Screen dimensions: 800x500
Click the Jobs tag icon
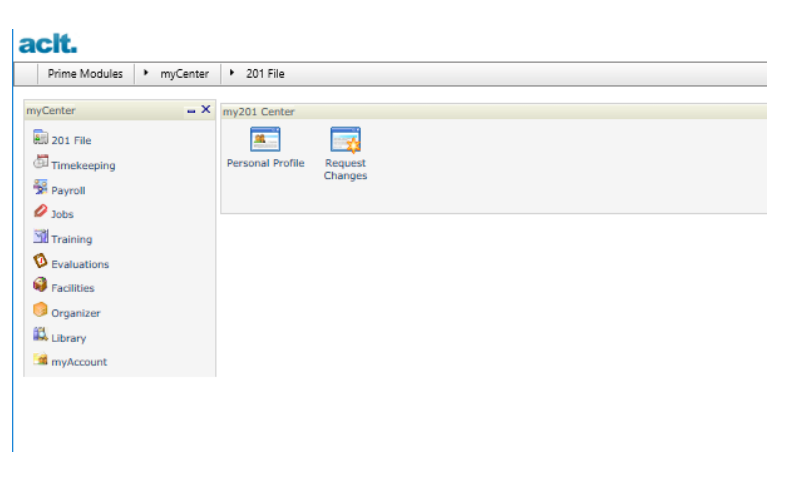[x=40, y=211]
